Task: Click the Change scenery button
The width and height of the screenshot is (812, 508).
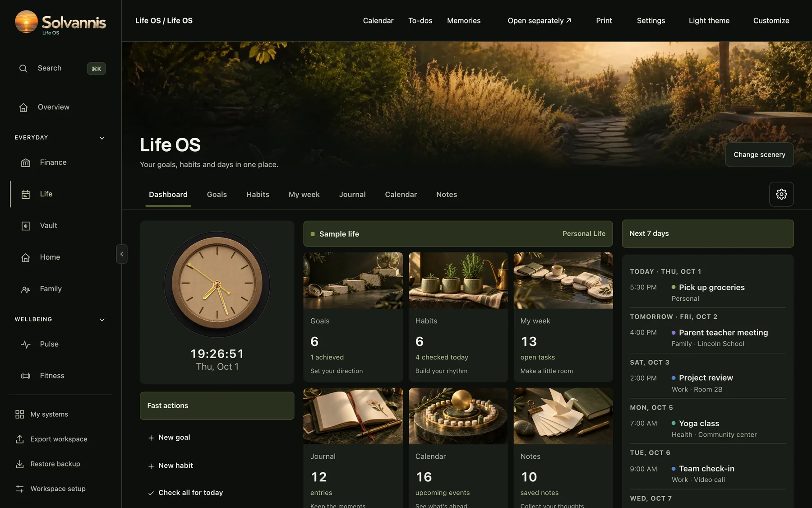Action: [759, 154]
